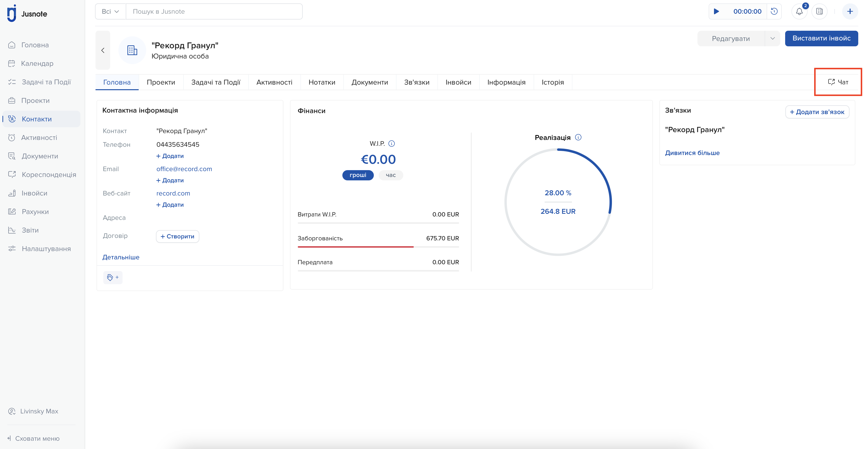Switch W.I.P. to час
Image resolution: width=868 pixels, height=449 pixels.
tap(391, 175)
